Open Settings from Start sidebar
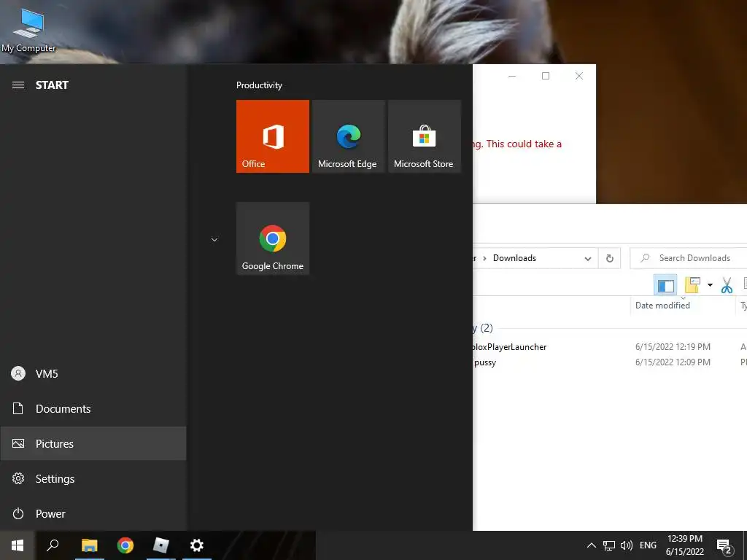 (93, 478)
